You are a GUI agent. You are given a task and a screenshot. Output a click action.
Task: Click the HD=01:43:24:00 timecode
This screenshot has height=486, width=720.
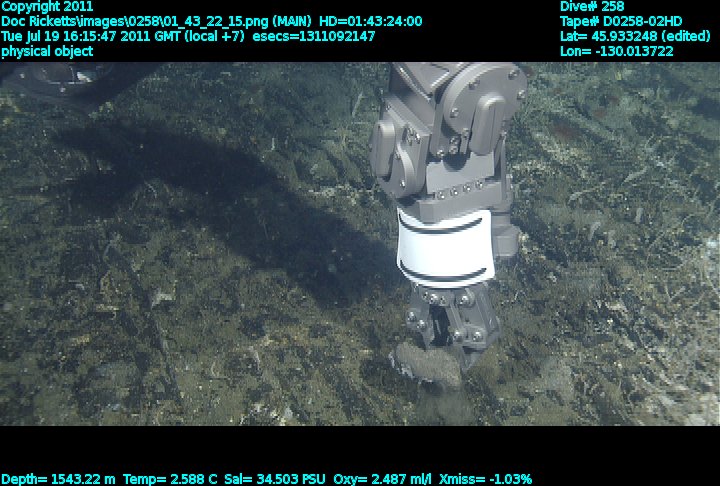[370, 21]
